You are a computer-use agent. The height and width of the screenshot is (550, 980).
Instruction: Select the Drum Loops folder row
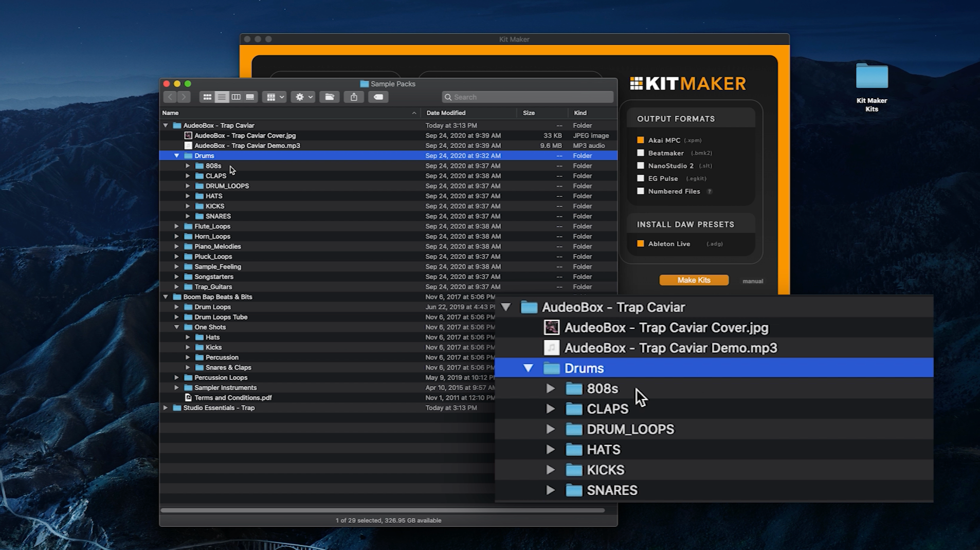click(327, 307)
